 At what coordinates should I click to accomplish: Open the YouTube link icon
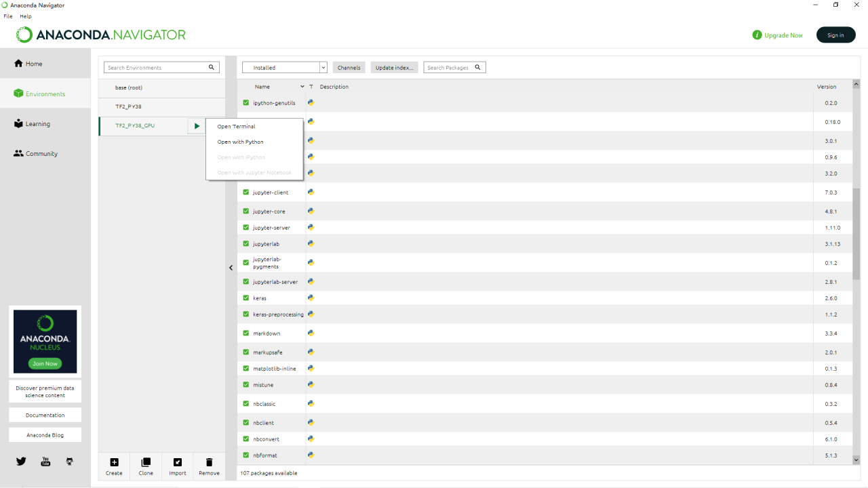click(45, 461)
